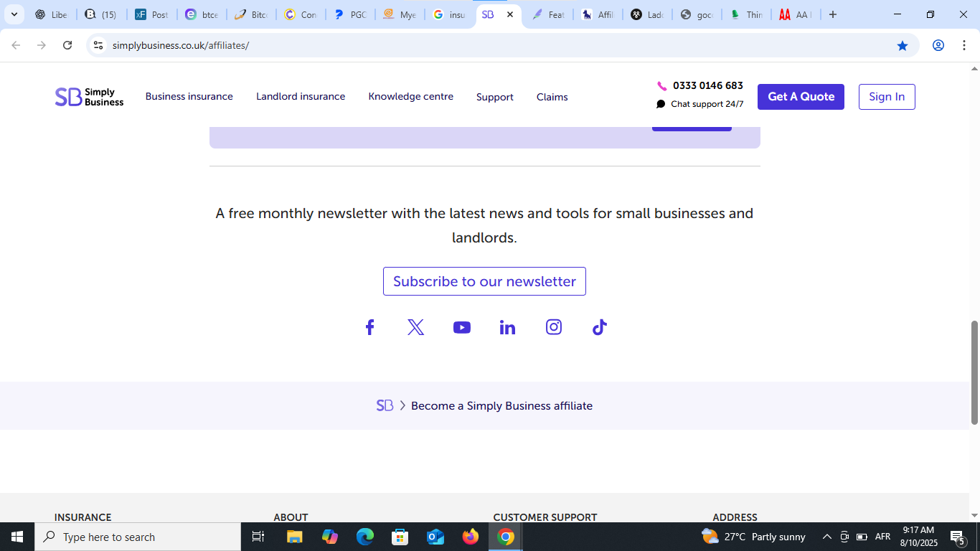Click the SB breadcrumb home icon
Viewport: 980px width, 551px height.
tap(385, 405)
